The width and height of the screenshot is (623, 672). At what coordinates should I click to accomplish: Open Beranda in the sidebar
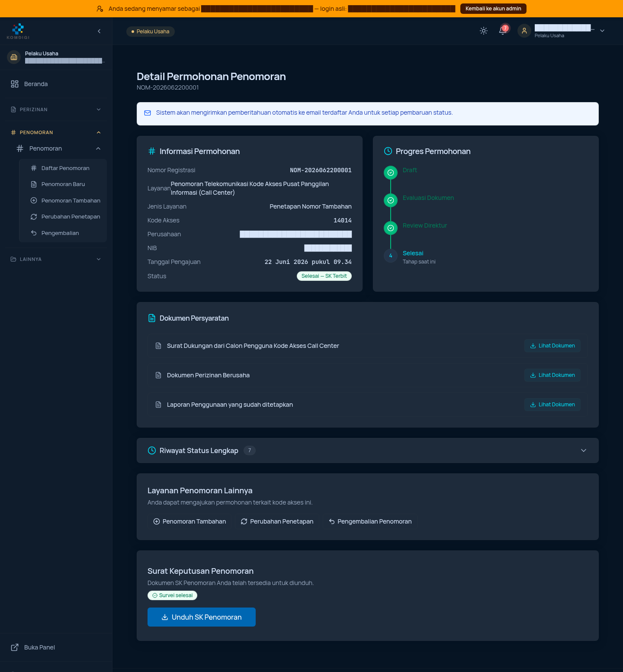pos(56,84)
